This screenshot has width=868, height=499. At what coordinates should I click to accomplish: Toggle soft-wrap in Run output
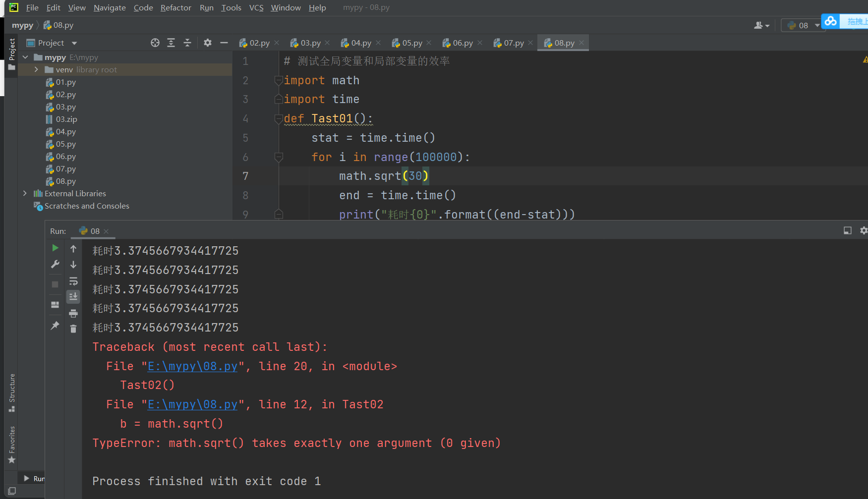[x=73, y=281]
